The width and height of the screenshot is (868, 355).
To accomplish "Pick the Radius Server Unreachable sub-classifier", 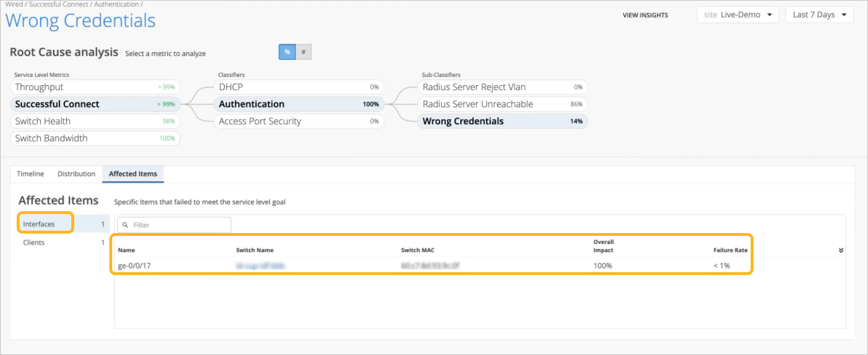I will coord(502,104).
